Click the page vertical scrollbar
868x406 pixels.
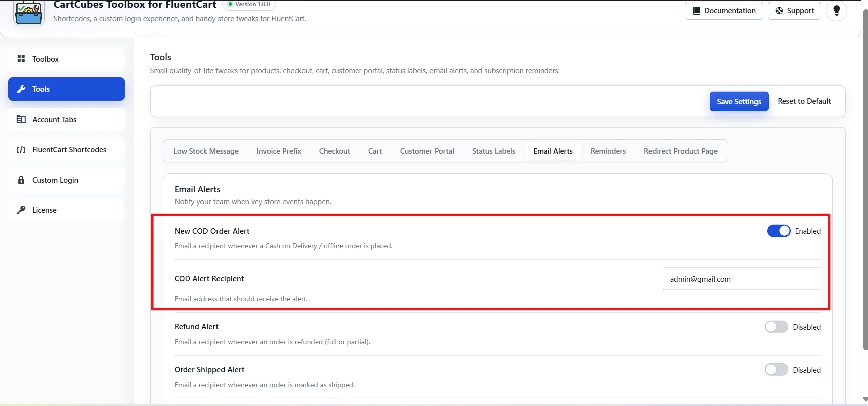click(x=865, y=180)
